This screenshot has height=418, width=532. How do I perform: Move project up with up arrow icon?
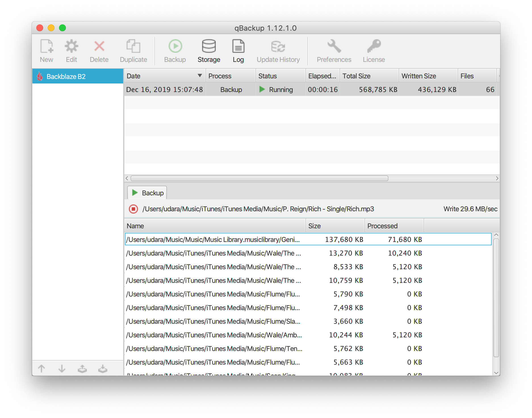tap(41, 369)
